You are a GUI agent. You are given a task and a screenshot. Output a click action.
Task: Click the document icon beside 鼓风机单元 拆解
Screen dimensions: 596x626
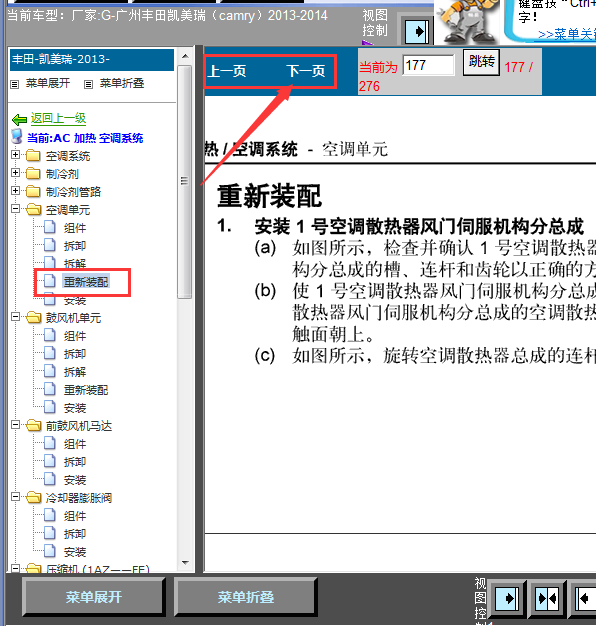pos(50,371)
